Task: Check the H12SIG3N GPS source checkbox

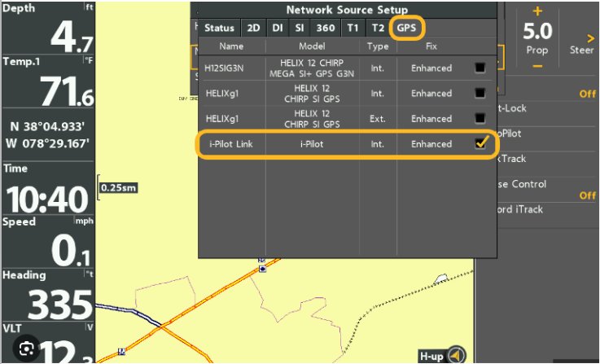Action: click(x=480, y=68)
